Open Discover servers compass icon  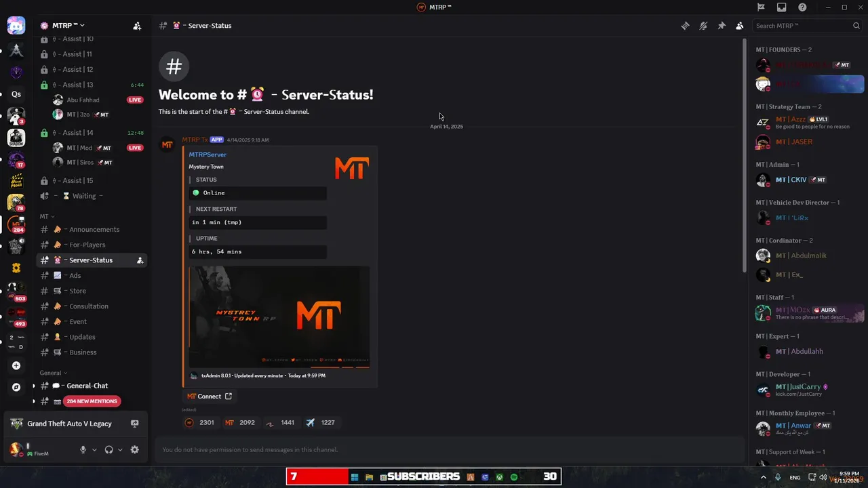[16, 388]
